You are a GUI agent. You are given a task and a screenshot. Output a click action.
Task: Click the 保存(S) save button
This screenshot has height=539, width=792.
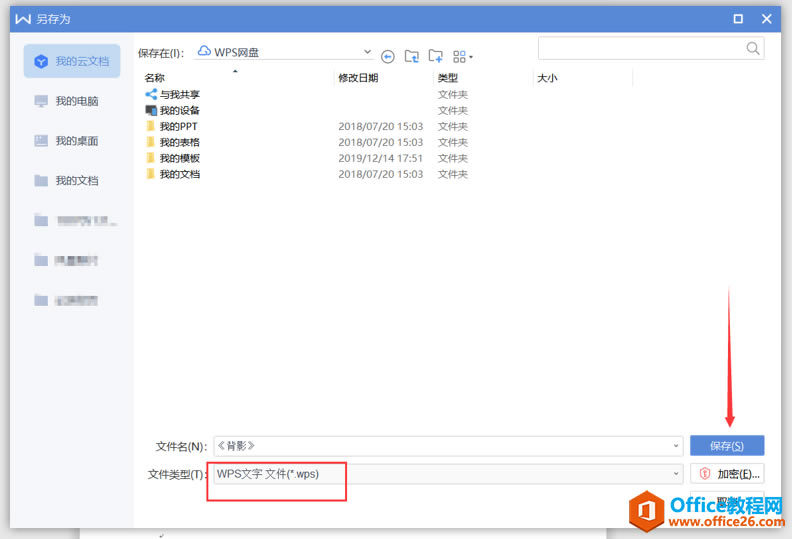click(x=727, y=446)
